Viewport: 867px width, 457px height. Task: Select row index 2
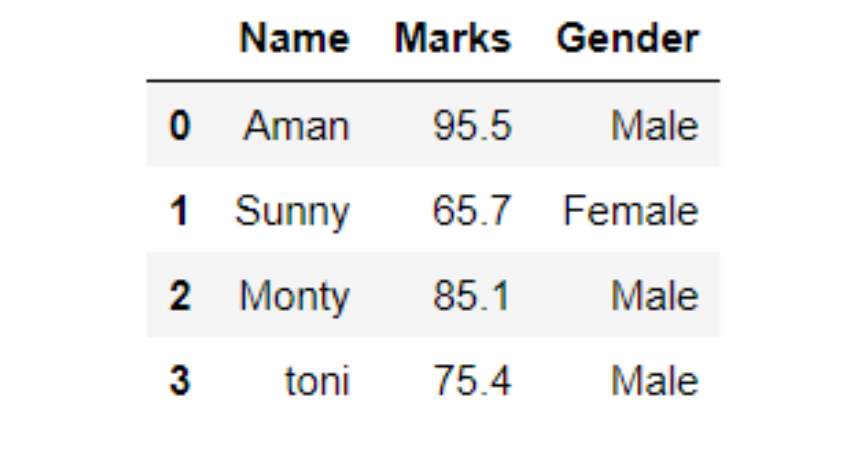(179, 296)
